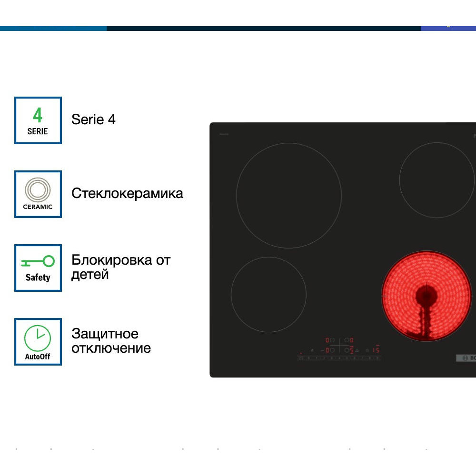
Task: Click the rear-right zone display showing 0
Action: coord(352,340)
